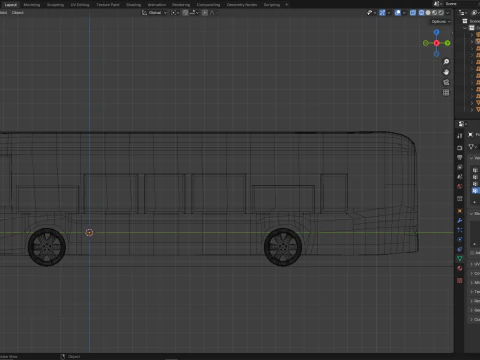Open the object type visibility dropdown
The image size is (480, 360).
[x=371, y=13]
